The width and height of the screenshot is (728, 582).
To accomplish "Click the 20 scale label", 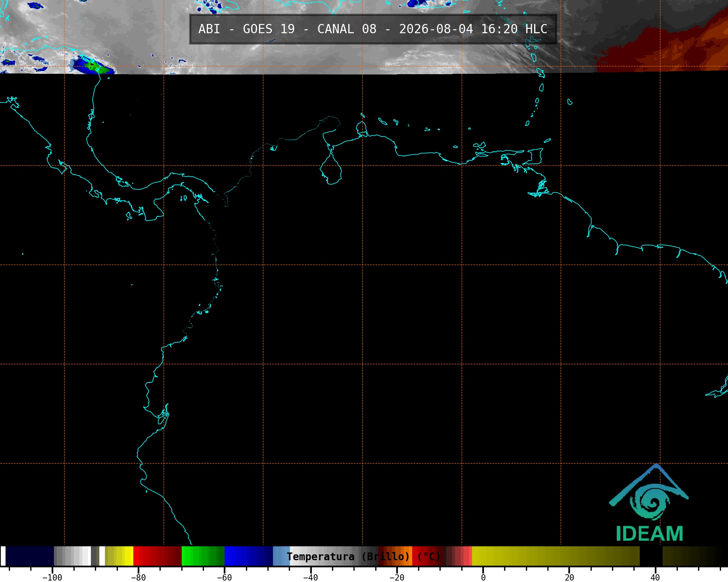I will (569, 578).
